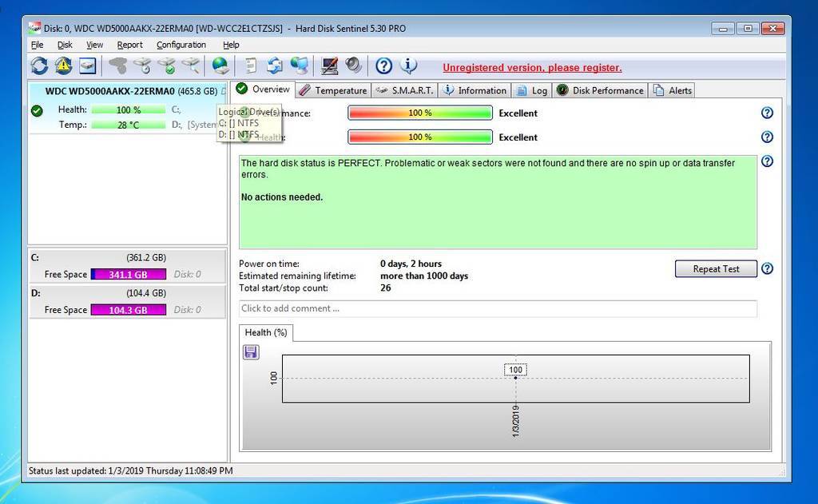Image resolution: width=818 pixels, height=504 pixels.
Task: Click the disk with clock toolbar icon
Action: tap(142, 65)
